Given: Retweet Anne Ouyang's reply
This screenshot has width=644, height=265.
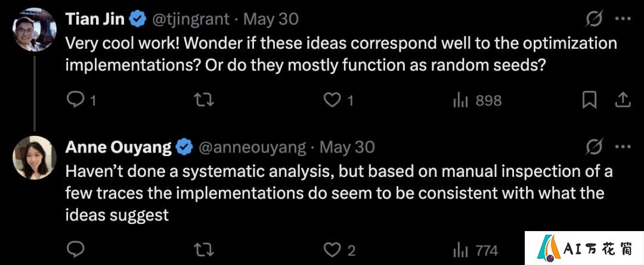Looking at the screenshot, I should pos(204,250).
